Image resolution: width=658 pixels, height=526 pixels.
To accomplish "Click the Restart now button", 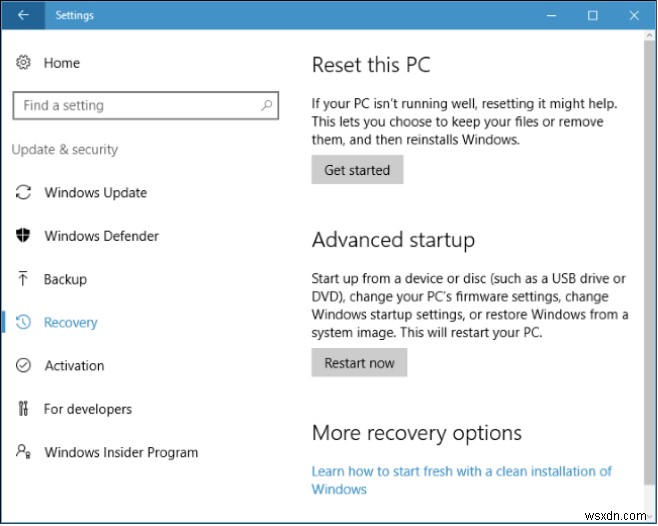I will click(359, 362).
